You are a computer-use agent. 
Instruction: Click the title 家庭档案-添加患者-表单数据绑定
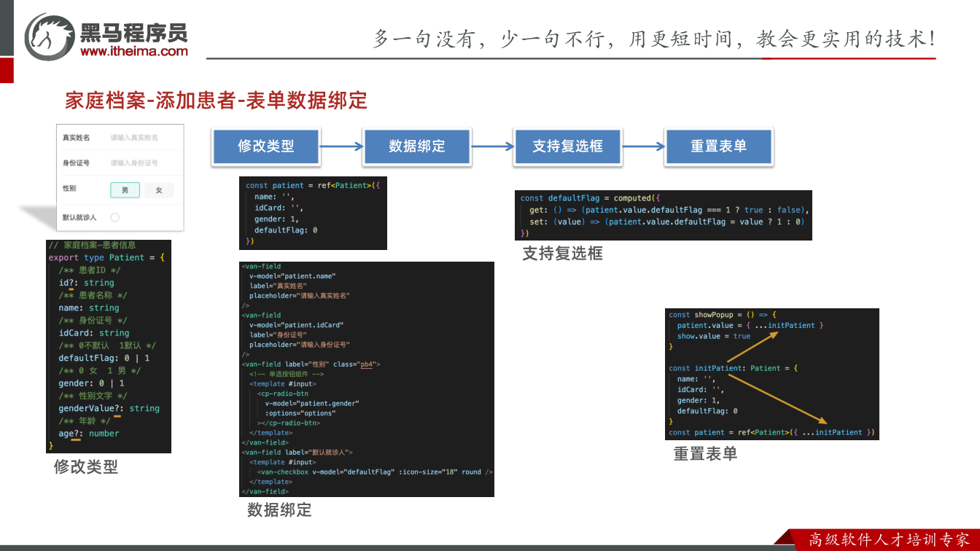tap(216, 100)
